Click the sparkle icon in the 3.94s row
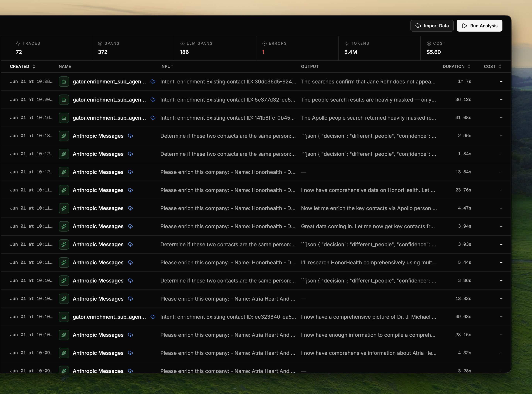The image size is (532, 394). (x=64, y=226)
